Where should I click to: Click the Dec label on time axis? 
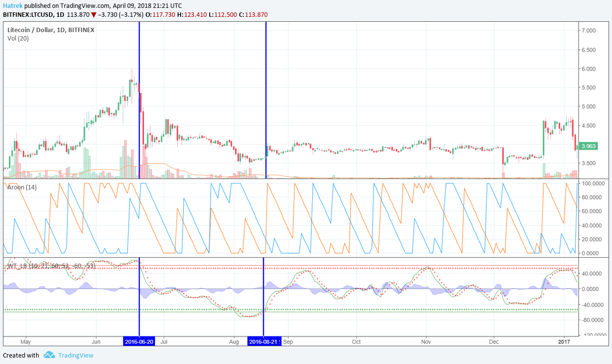point(493,342)
